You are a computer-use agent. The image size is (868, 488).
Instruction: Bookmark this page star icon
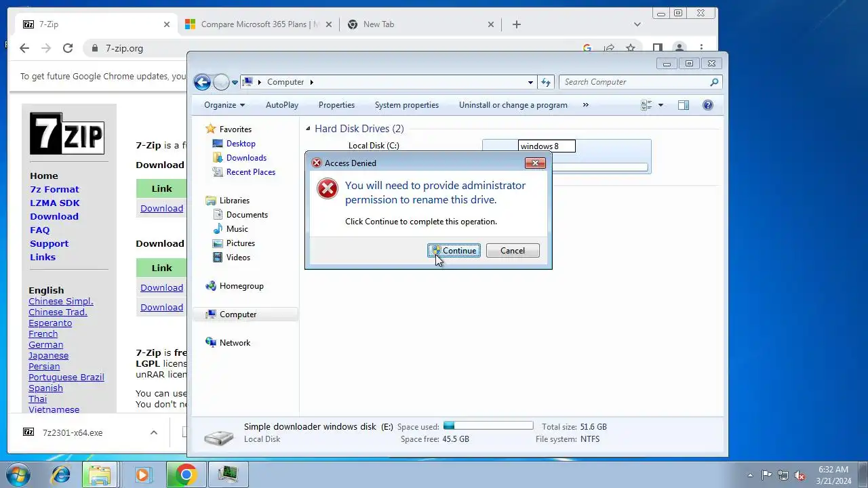tap(631, 48)
